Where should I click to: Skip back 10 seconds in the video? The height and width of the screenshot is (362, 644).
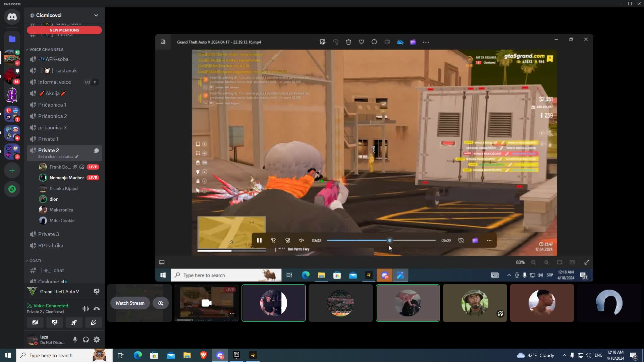273,240
